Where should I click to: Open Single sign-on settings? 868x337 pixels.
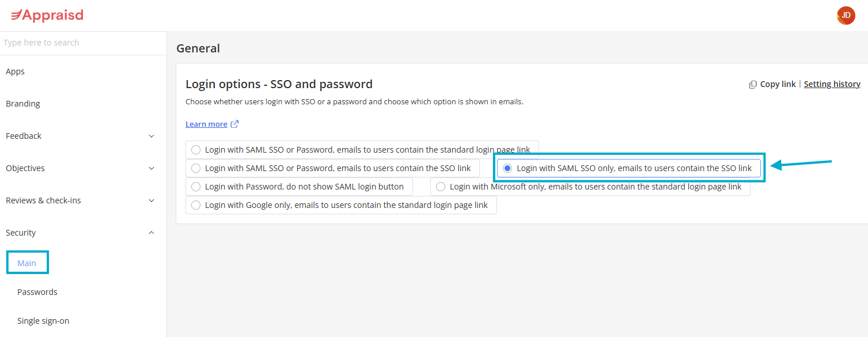(43, 321)
